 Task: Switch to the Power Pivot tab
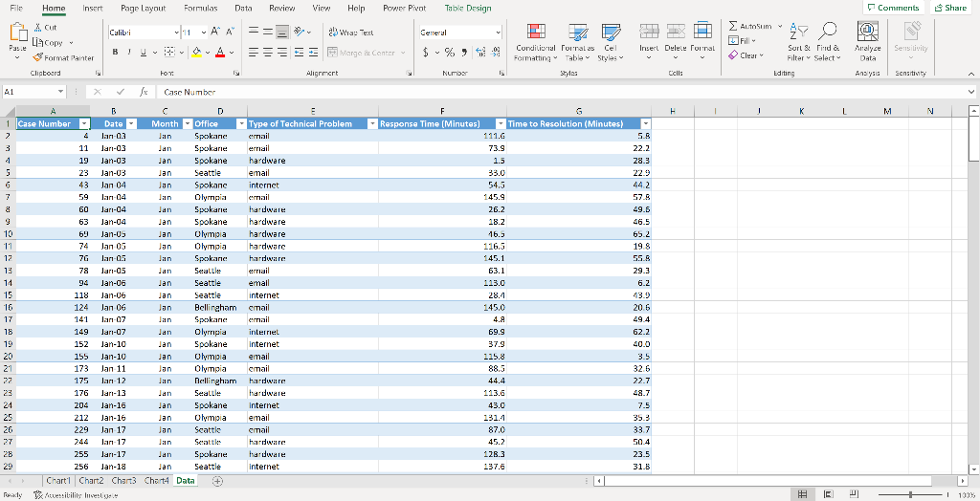point(405,8)
